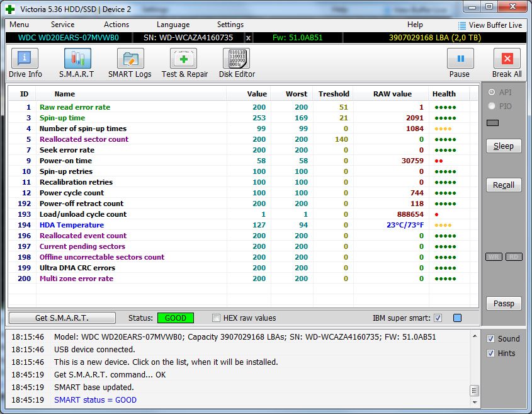Select the S.M.A.R.T toolbar icon
Viewport: 532px width, 414px height.
pos(77,59)
